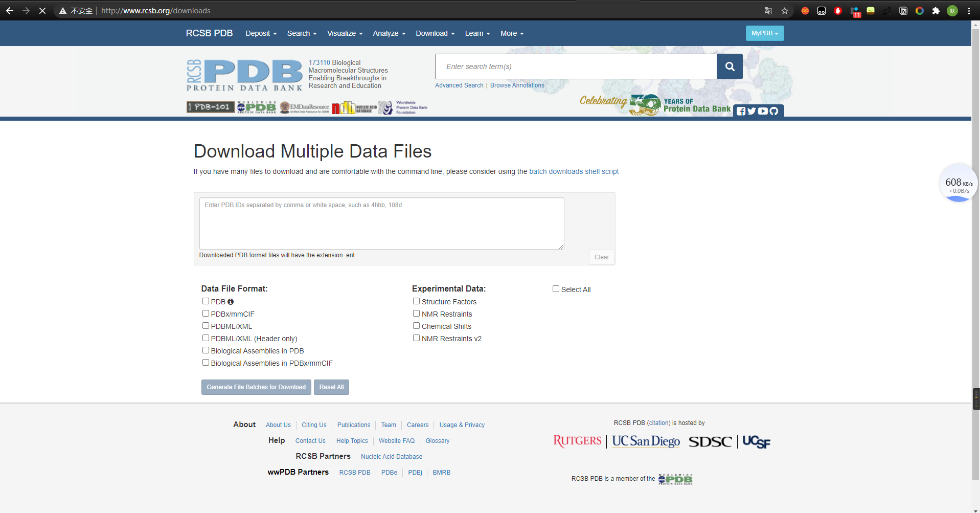Viewport: 980px width, 513px height.
Task: Open the Glossary footer link
Action: [x=437, y=441]
